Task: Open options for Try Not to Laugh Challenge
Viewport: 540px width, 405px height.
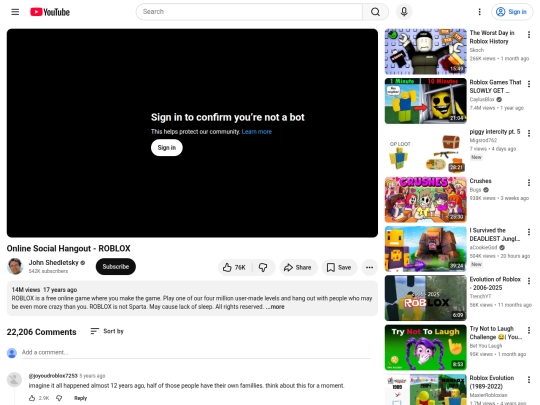Action: pos(529,330)
